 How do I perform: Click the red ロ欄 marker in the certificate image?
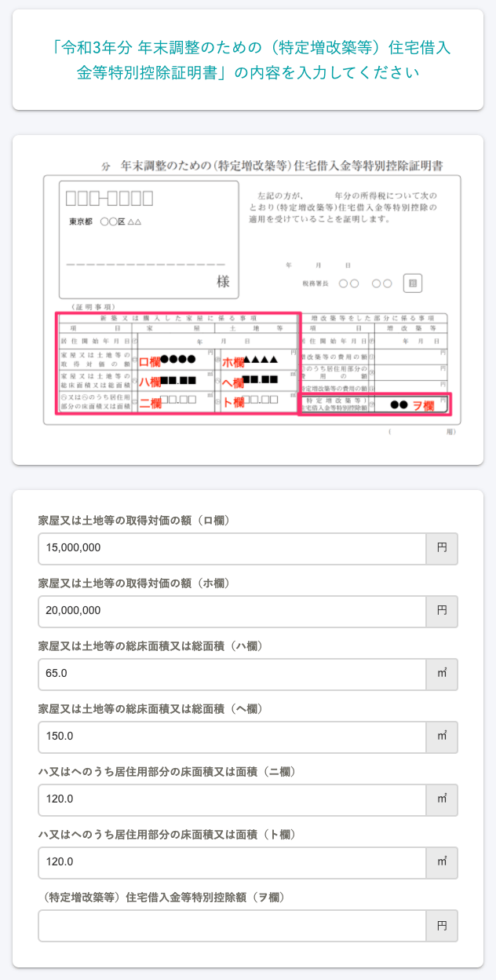coord(149,362)
